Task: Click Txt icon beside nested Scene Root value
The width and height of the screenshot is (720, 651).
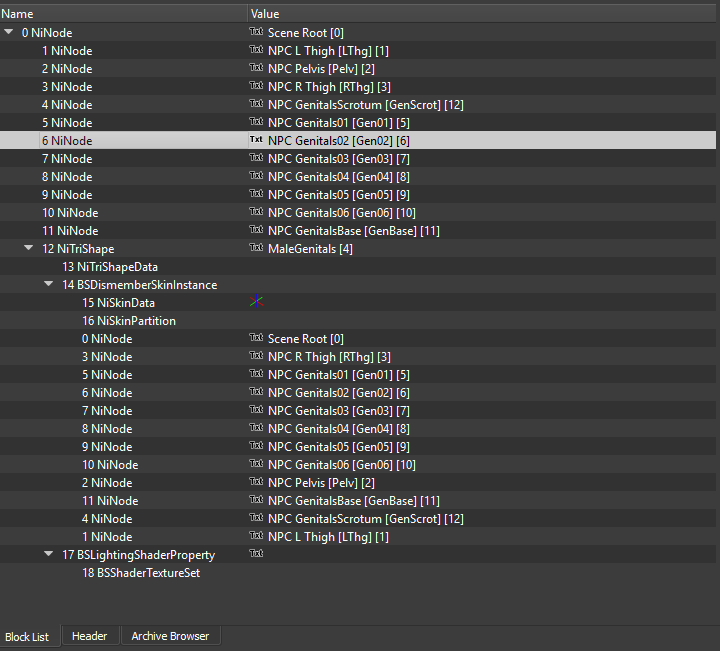Action: click(256, 337)
